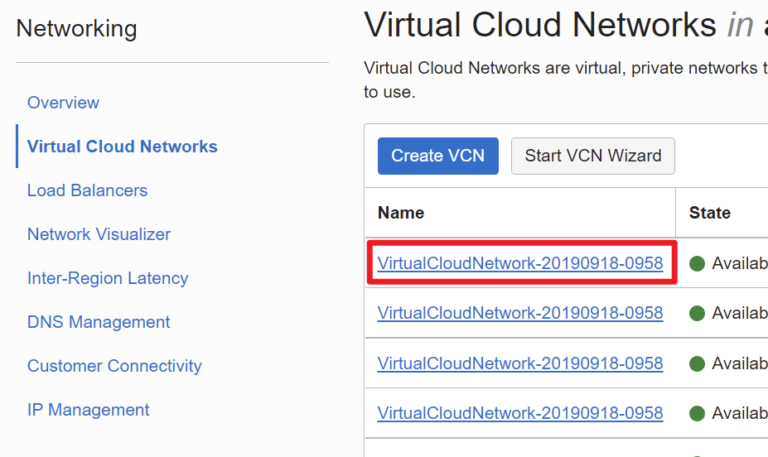Open Load Balancers section
The height and width of the screenshot is (457, 768).
(x=87, y=190)
